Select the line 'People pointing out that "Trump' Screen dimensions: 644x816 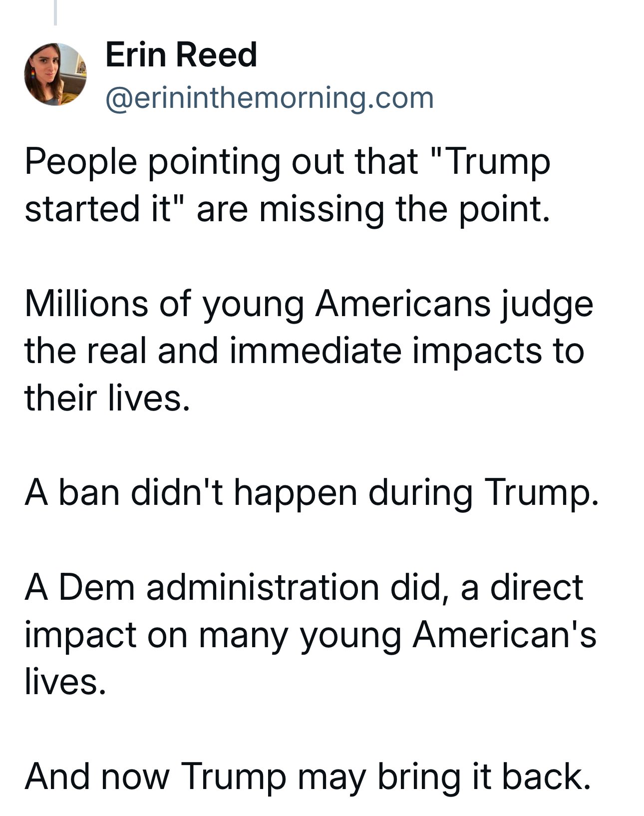pyautogui.click(x=288, y=162)
